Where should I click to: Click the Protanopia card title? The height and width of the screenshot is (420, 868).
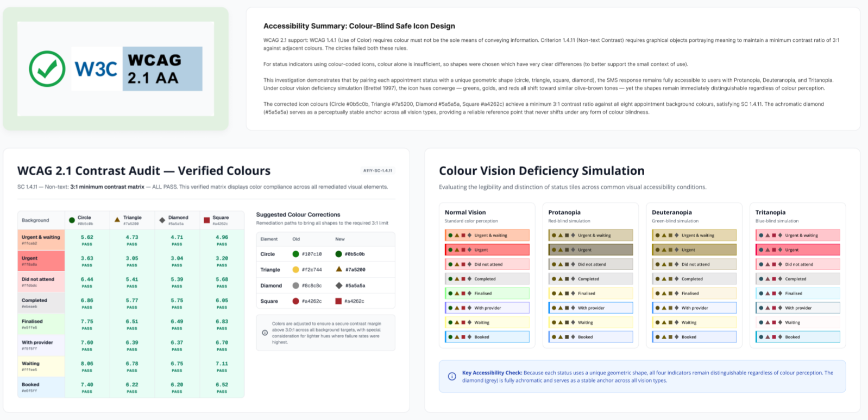[x=564, y=212]
